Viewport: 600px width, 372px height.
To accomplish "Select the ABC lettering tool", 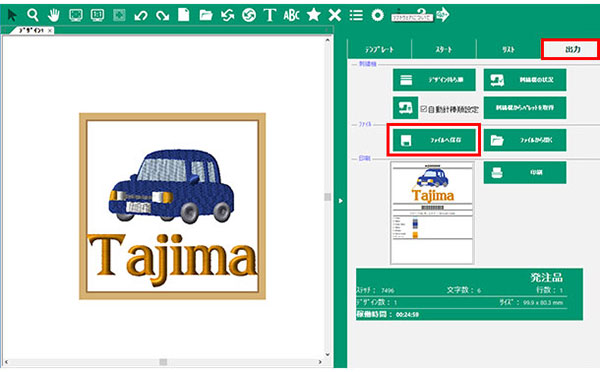I will click(291, 15).
